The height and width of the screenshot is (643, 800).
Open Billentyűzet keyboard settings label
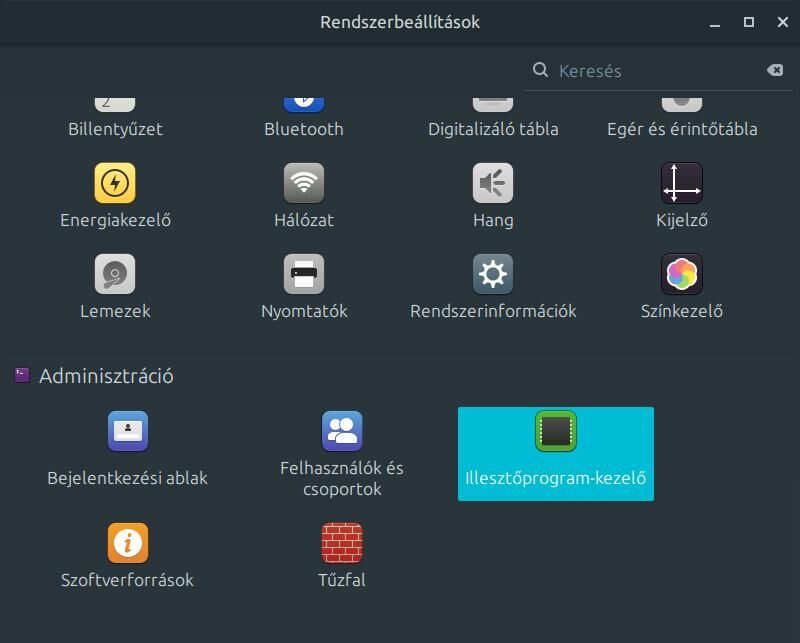click(x=115, y=129)
